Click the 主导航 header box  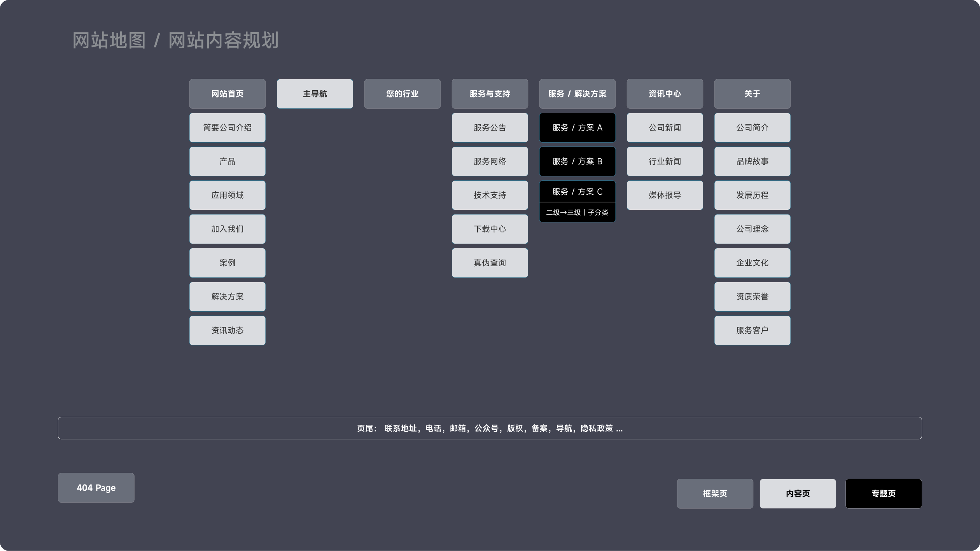315,93
